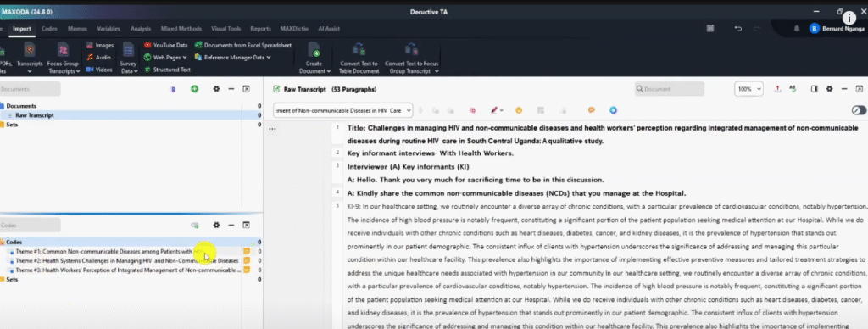Open the AI Assist ribbon tab
The height and width of the screenshot is (329, 868).
(x=329, y=28)
